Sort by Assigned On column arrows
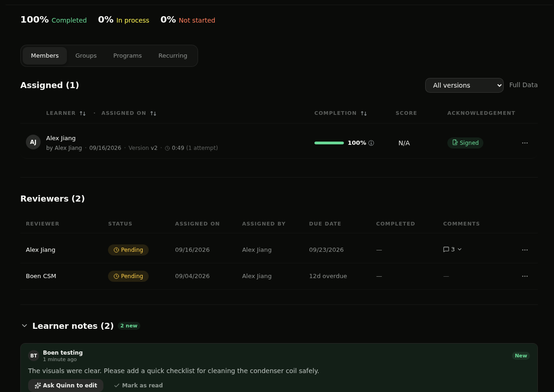 [153, 113]
